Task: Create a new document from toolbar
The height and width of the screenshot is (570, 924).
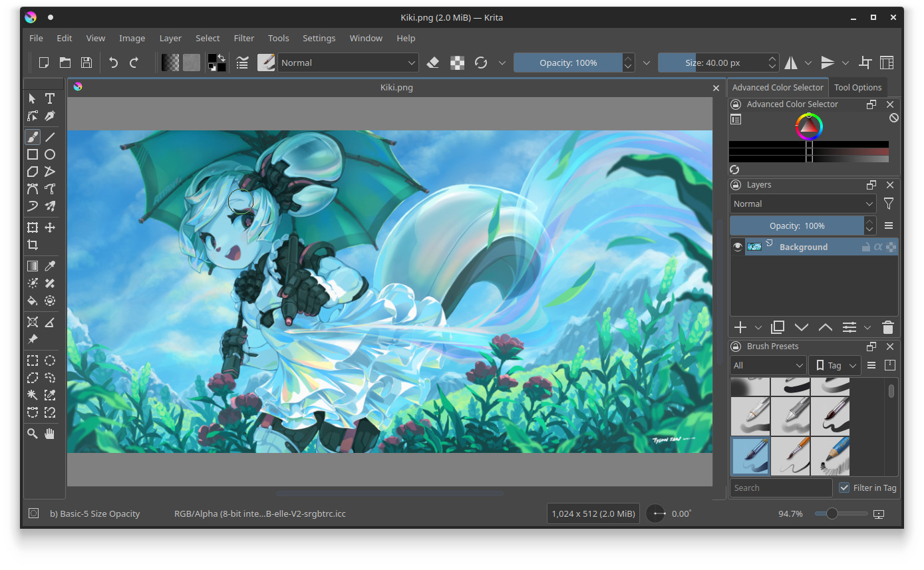Action: click(x=44, y=63)
